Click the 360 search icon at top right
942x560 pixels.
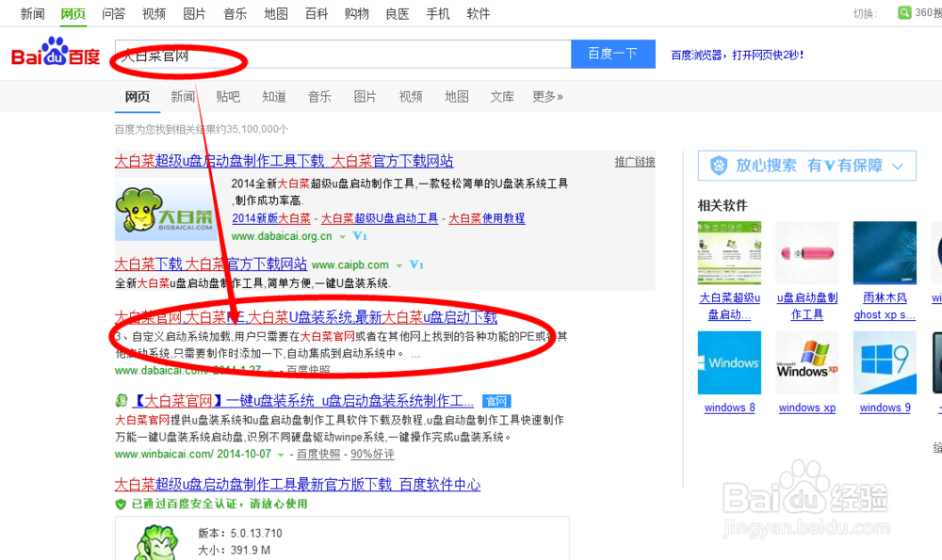[904, 12]
